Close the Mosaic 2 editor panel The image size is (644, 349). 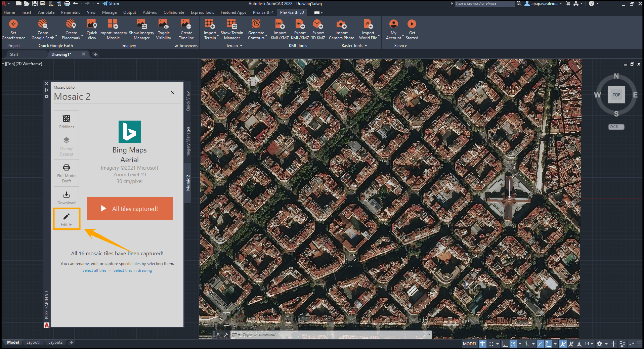173,93
